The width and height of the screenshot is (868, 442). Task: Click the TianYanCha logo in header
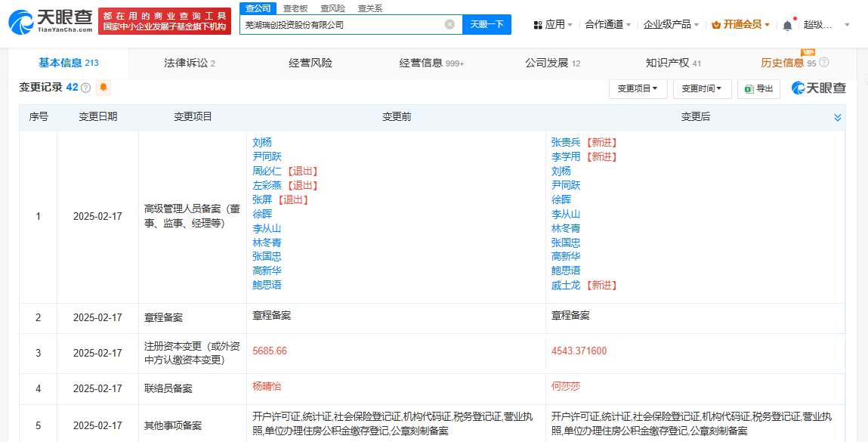(x=51, y=22)
